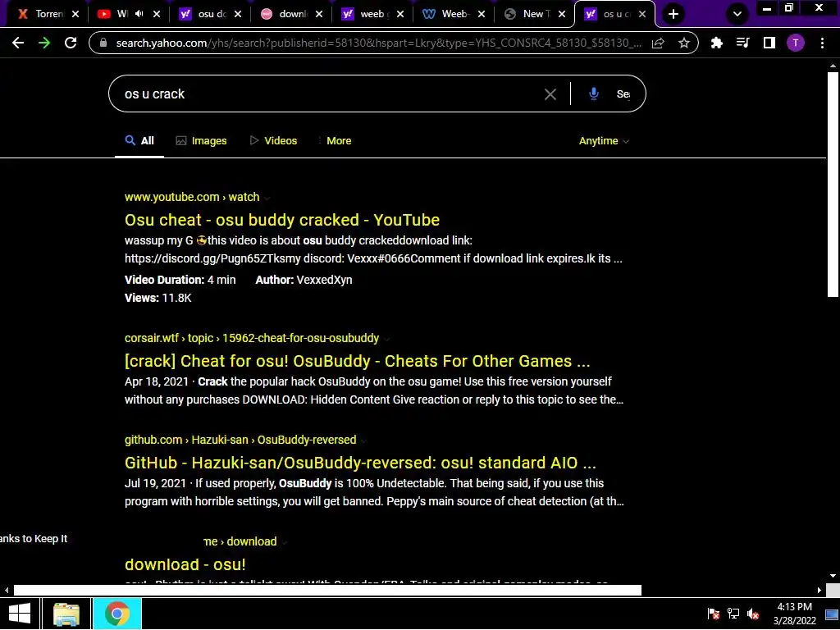Close the Weebly tab

coord(481,15)
